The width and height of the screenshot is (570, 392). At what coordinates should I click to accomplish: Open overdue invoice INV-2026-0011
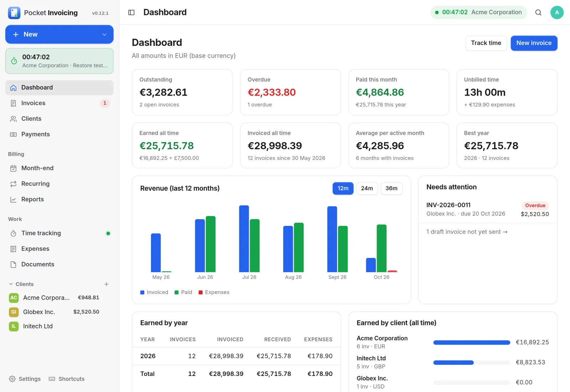coord(488,210)
